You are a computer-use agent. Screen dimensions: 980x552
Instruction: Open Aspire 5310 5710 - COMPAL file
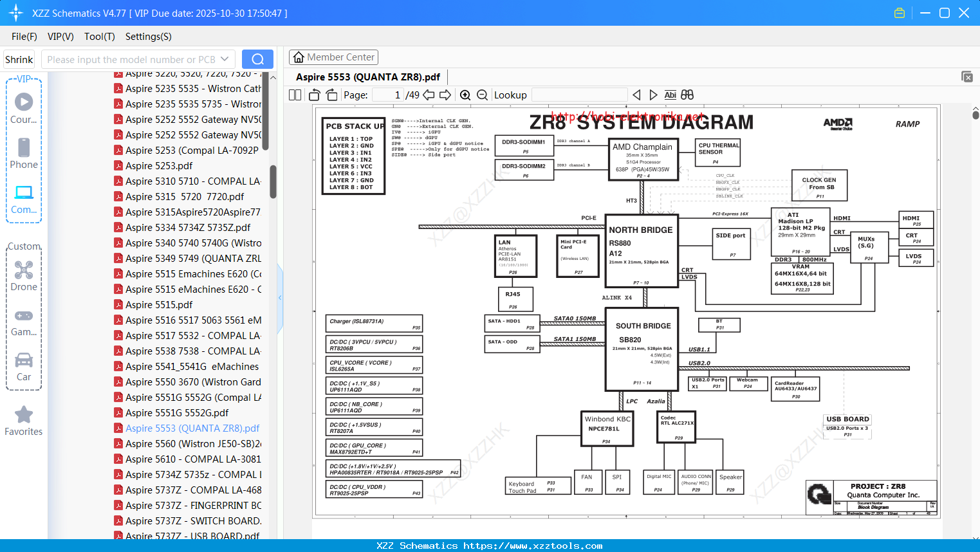click(188, 181)
